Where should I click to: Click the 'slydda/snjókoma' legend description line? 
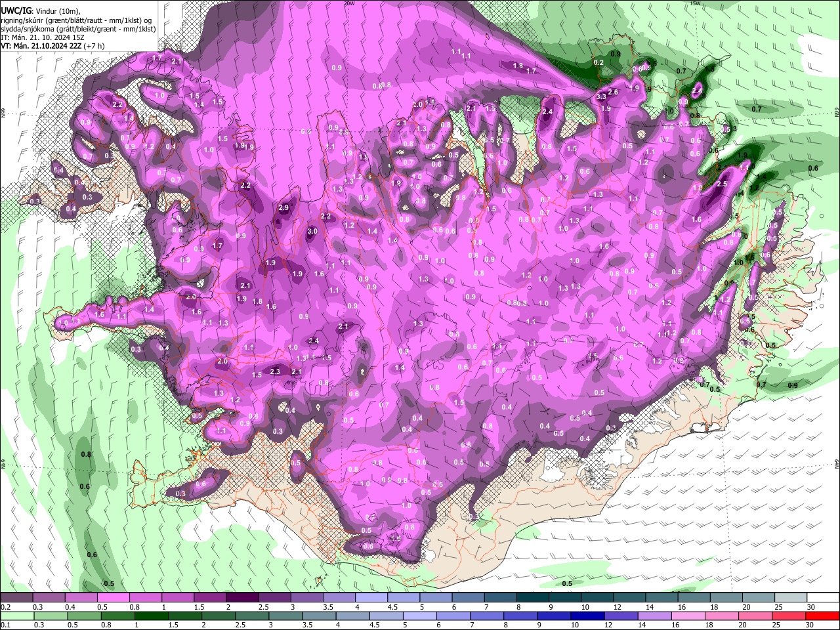(x=78, y=29)
